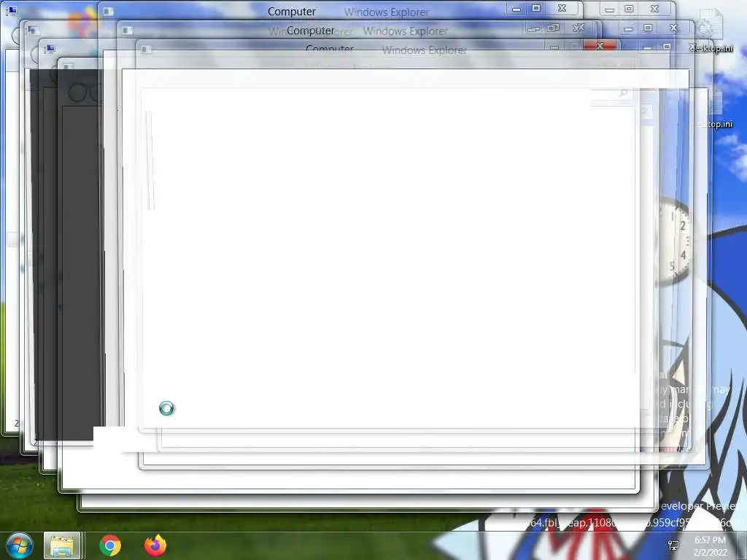Click the Show desktop strip
Screen dimensions: 747x560
tap(742, 545)
